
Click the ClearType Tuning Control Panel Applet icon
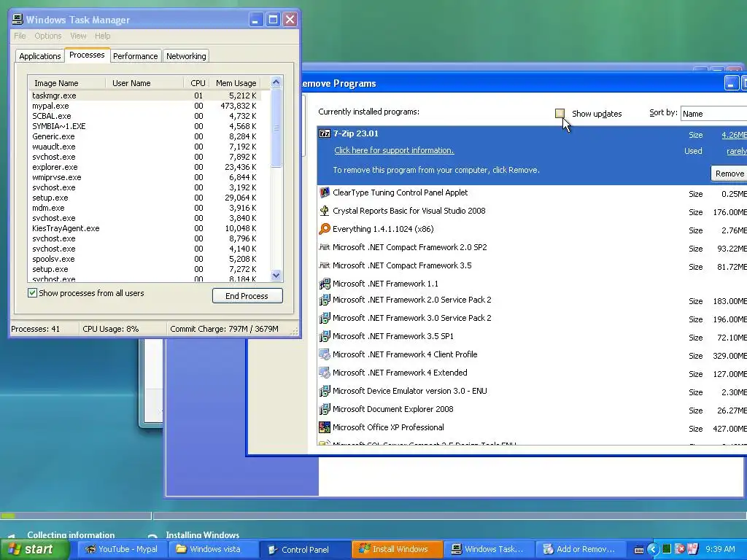point(325,192)
